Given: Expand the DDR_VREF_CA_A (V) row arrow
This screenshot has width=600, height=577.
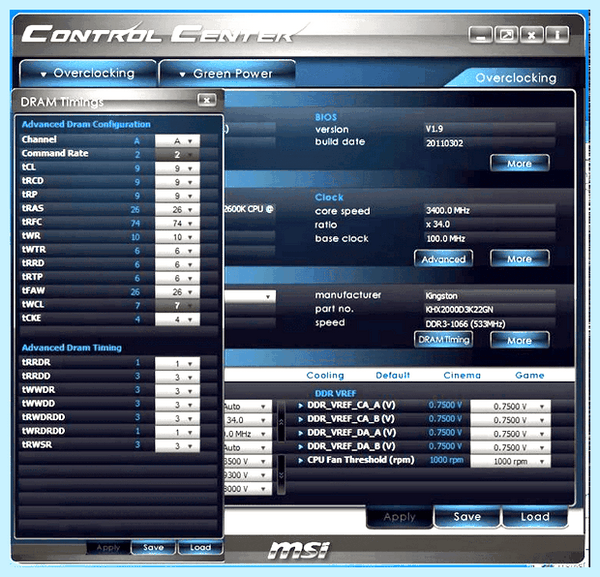Looking at the screenshot, I should [301, 406].
